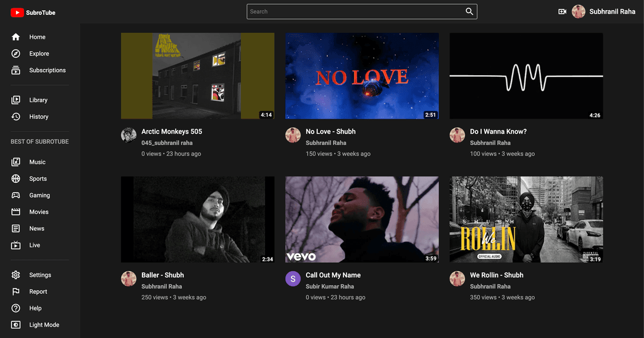Click the Sports ball icon
Image resolution: width=644 pixels, height=338 pixels.
point(16,179)
